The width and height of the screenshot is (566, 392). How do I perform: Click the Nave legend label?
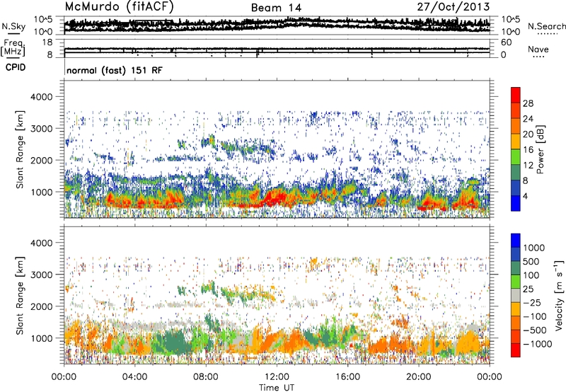click(538, 50)
